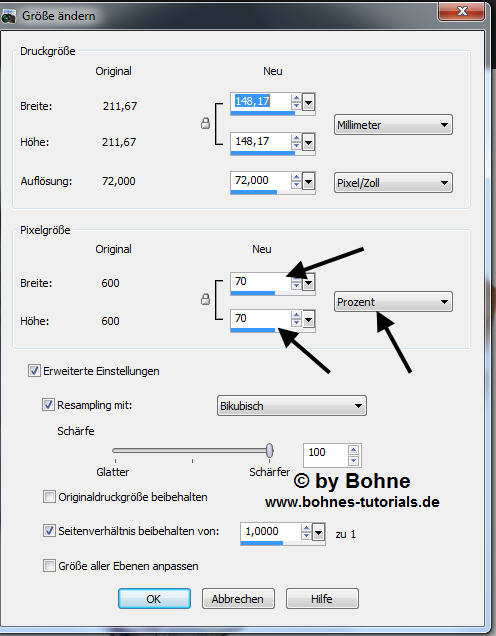Click the Schärfe slider handle
Image resolution: width=496 pixels, height=636 pixels.
point(270,451)
